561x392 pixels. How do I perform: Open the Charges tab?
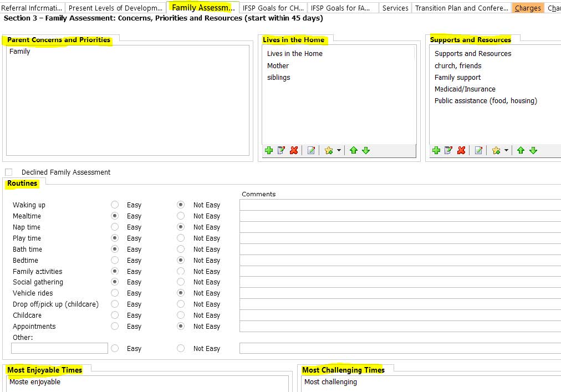point(528,8)
